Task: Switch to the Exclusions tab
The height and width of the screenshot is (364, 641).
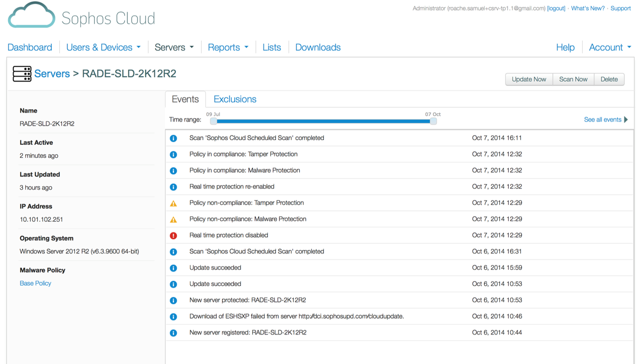Action: click(235, 99)
